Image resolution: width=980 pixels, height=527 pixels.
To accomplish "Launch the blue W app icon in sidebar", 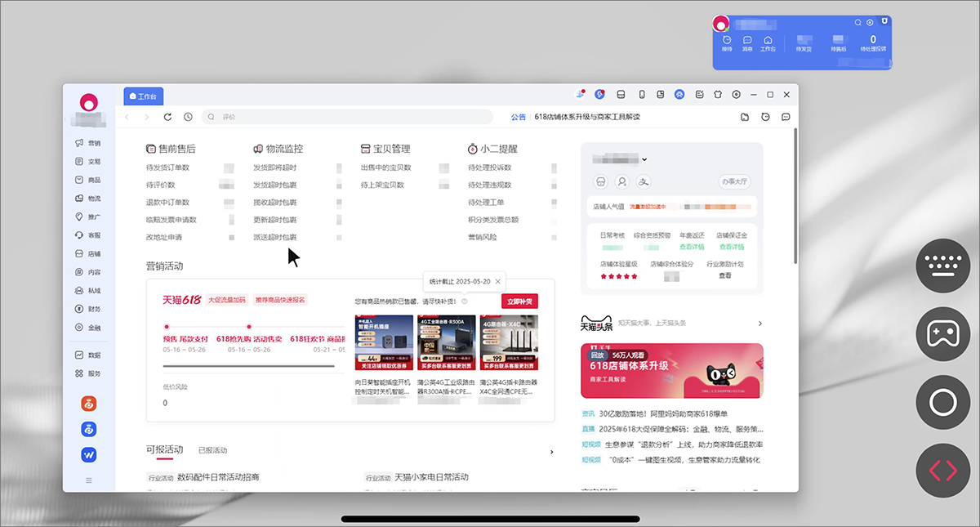I will (89, 454).
